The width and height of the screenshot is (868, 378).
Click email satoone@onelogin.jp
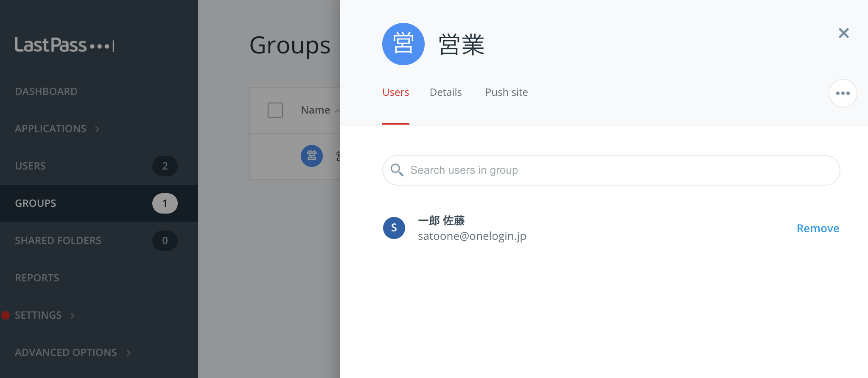click(472, 236)
